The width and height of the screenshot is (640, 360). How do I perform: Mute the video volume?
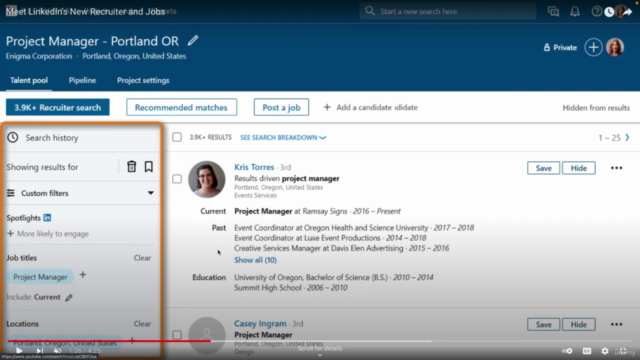coord(58,351)
